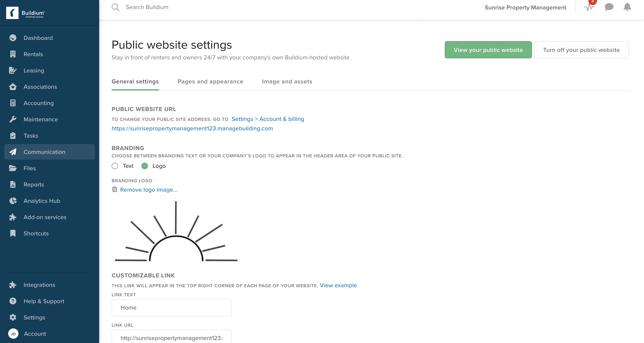Open Tasks menu item

coord(50,135)
